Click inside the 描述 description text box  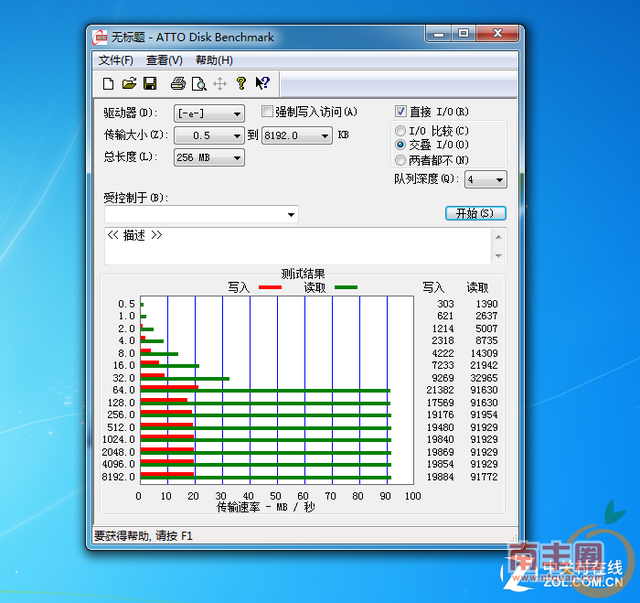pyautogui.click(x=300, y=246)
